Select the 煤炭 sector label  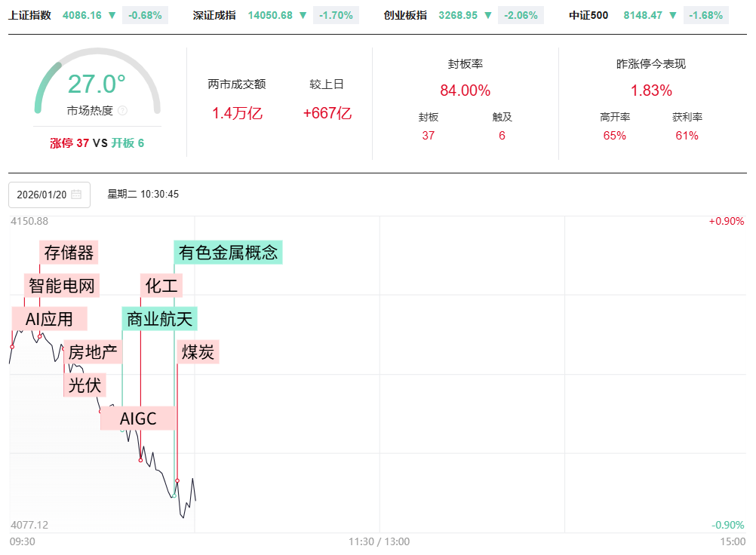(x=198, y=352)
